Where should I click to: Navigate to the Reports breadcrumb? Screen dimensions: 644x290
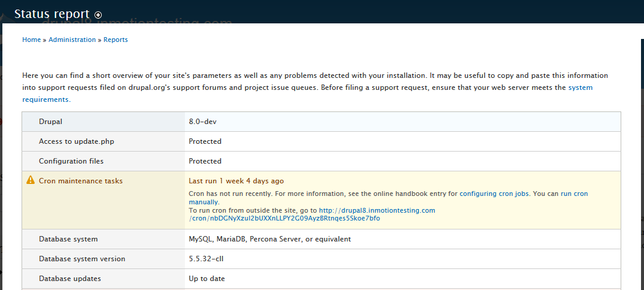click(116, 40)
